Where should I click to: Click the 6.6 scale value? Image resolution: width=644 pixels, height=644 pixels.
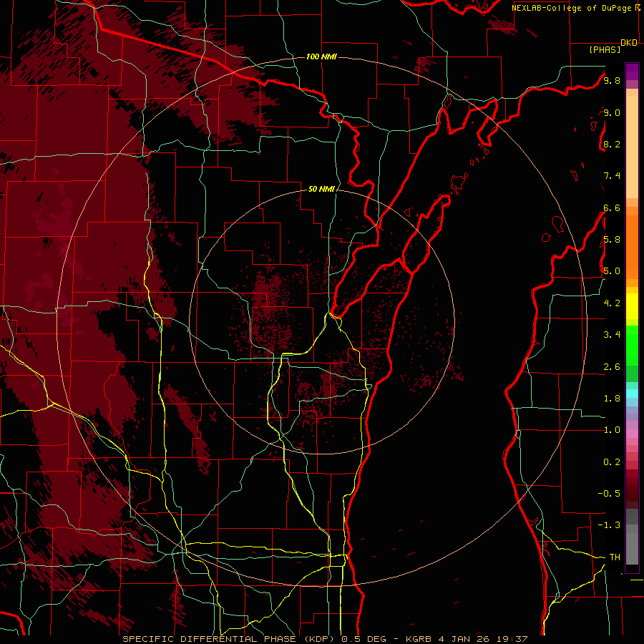pyautogui.click(x=612, y=208)
